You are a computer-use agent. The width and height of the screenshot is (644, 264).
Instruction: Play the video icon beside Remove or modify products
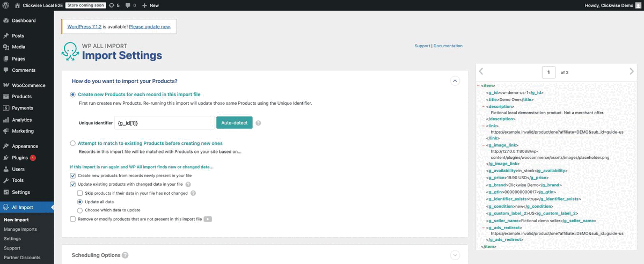point(208,219)
